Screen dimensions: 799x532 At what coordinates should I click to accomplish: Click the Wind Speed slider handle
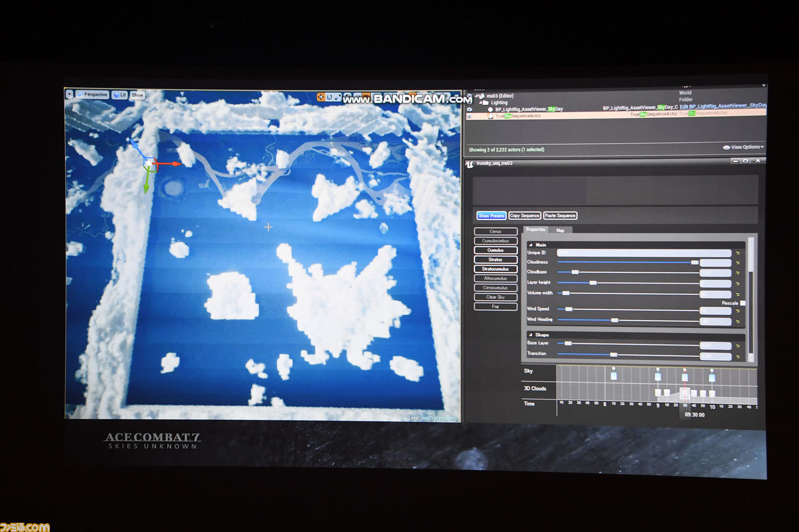[569, 309]
